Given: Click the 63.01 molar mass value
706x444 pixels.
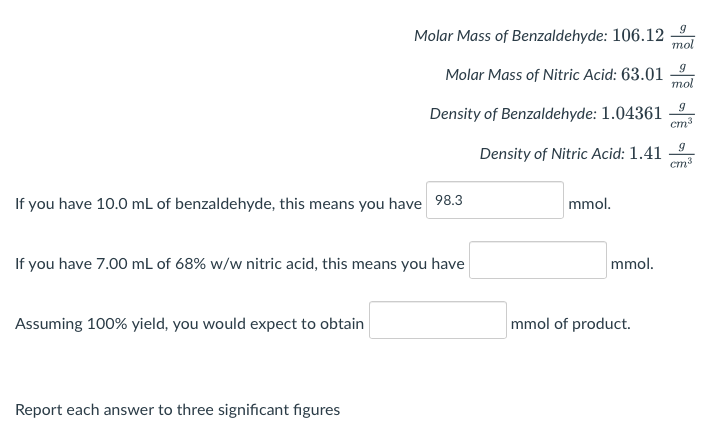Looking at the screenshot, I should point(642,74).
